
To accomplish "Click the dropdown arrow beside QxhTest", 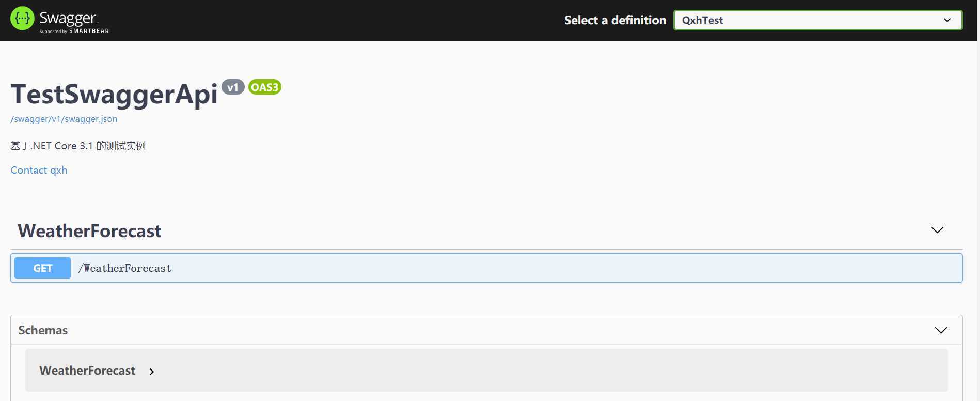I will (947, 20).
